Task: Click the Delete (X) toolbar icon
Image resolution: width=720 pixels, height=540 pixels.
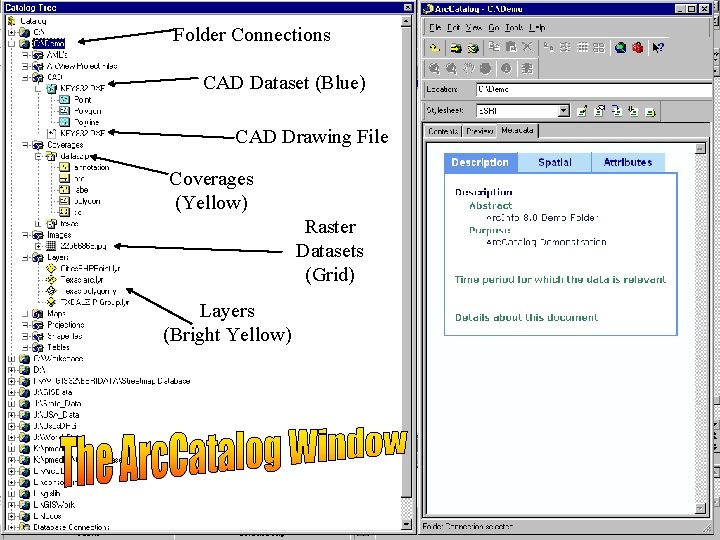Action: tap(527, 47)
